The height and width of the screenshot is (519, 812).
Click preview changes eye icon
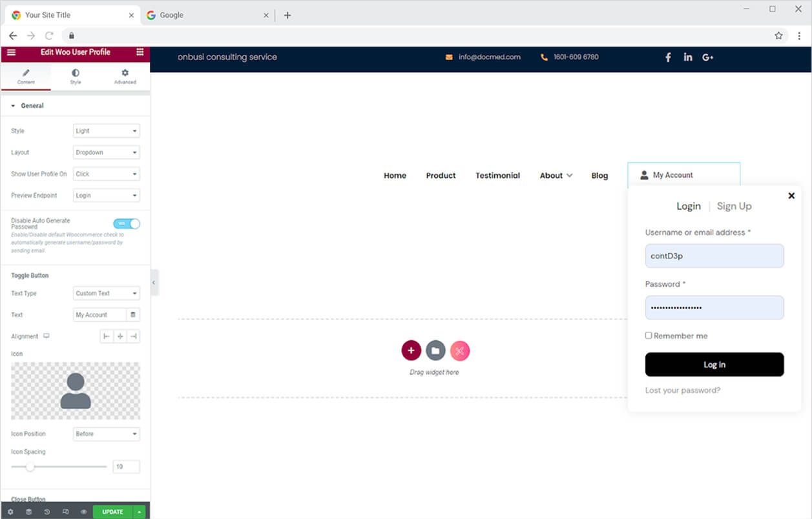pos(84,512)
